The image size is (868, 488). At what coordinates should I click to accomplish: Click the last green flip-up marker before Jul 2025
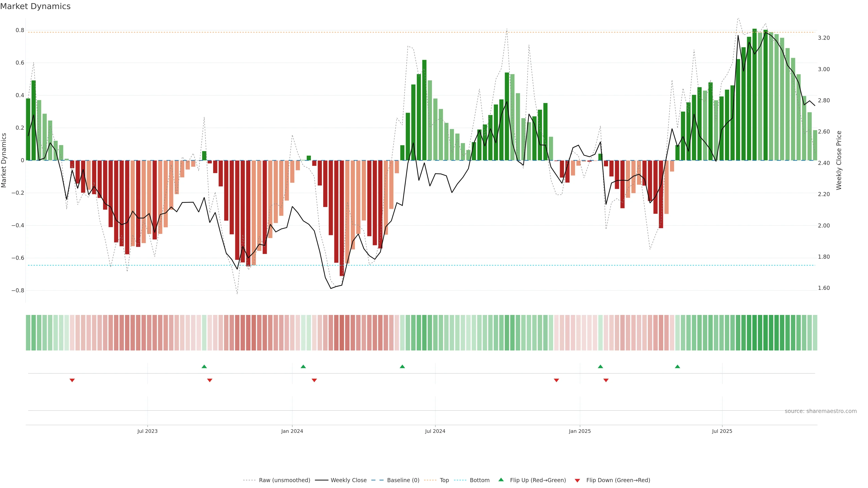pos(677,366)
